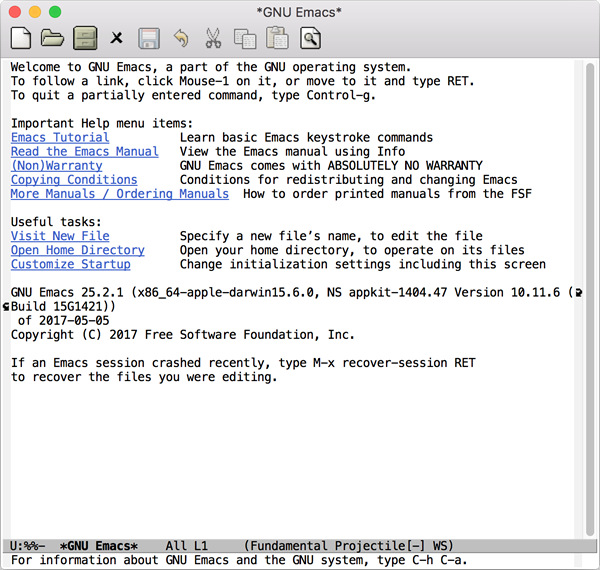The width and height of the screenshot is (600, 570).
Task: Open the (Non)Warranty link
Action: (57, 166)
